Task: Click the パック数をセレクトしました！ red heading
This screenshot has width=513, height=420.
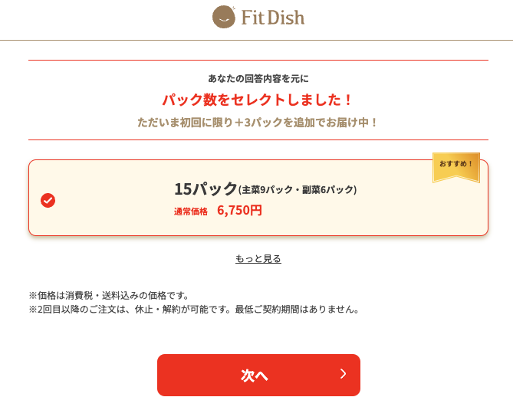Action: pos(258,100)
